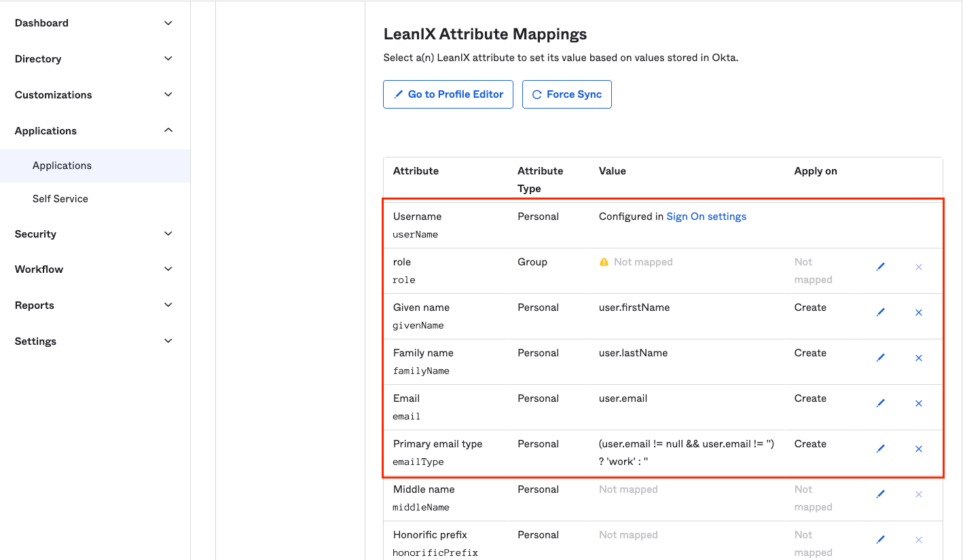This screenshot has height=560, width=963.
Task: Collapse the Applications section chevron
Action: [x=168, y=130]
